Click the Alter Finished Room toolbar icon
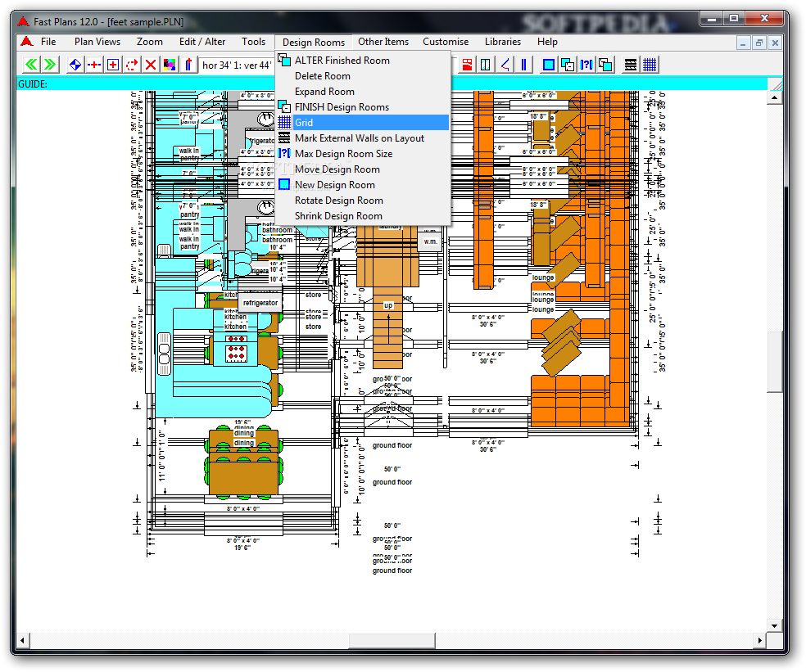Screen dimensions: 806x672 605,65
